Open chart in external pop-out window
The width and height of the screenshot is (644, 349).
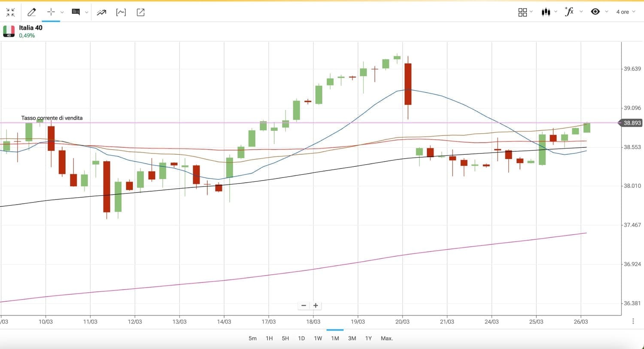[140, 12]
